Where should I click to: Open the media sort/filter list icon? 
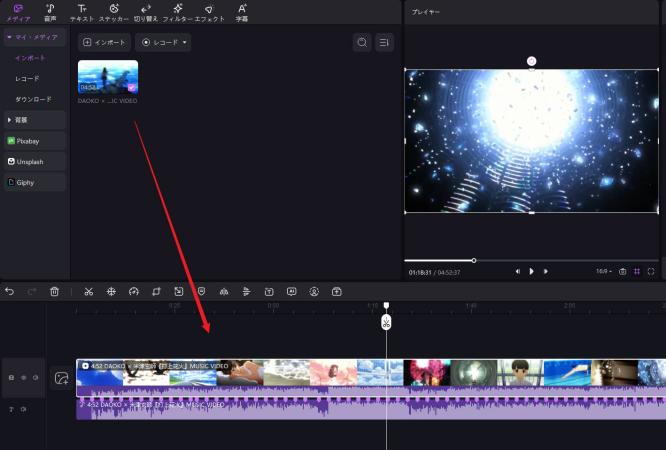pyautogui.click(x=384, y=42)
